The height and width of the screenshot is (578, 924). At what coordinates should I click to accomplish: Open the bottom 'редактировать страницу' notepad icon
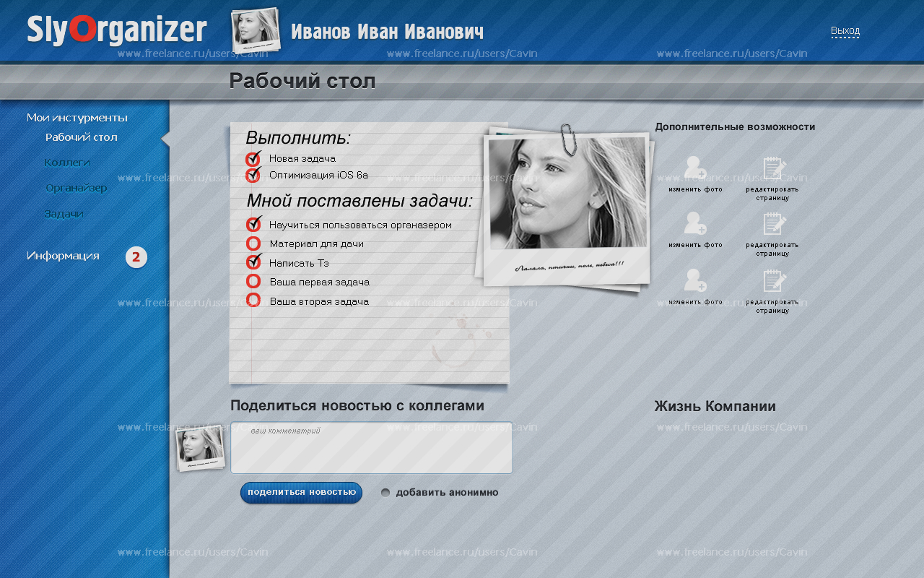tap(774, 280)
